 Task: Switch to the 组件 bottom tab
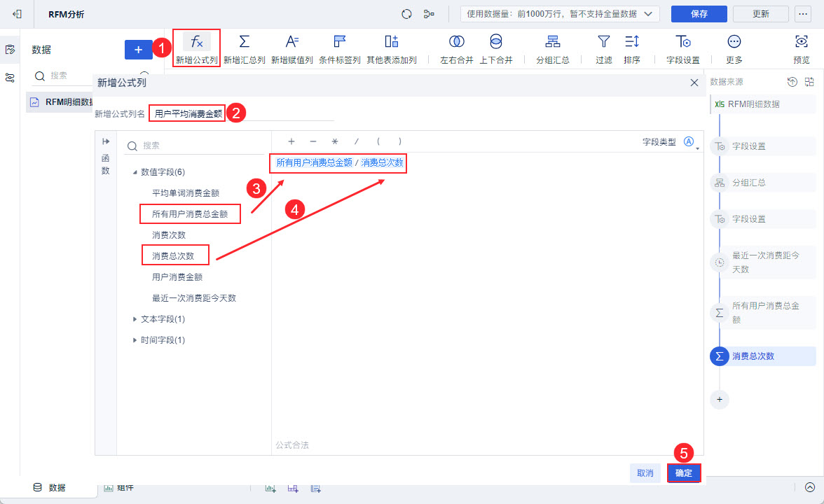coord(119,488)
